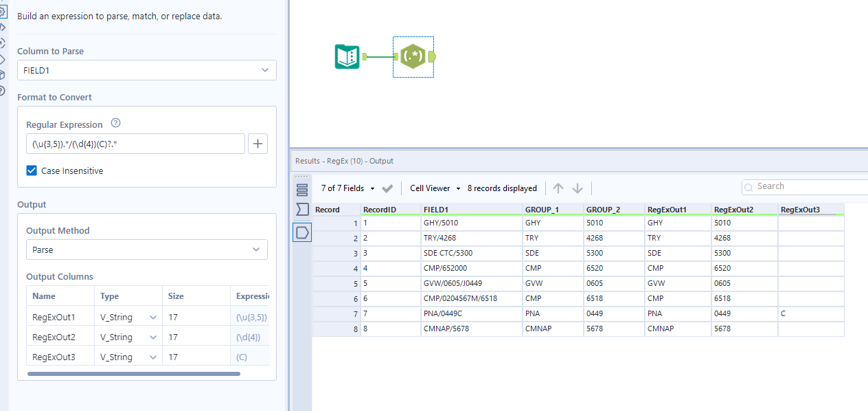This screenshot has width=868, height=411.
Task: Click the up arrow to jump to previous record
Action: coord(558,188)
